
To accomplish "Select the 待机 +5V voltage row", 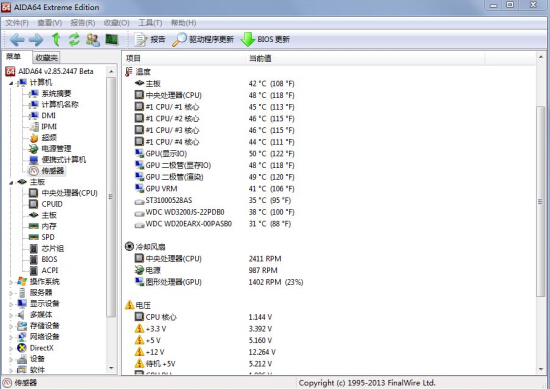I will 203,364.
